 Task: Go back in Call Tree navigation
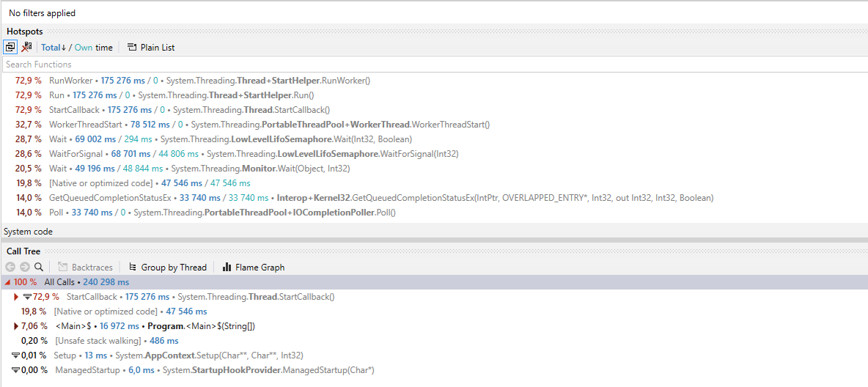[10, 267]
